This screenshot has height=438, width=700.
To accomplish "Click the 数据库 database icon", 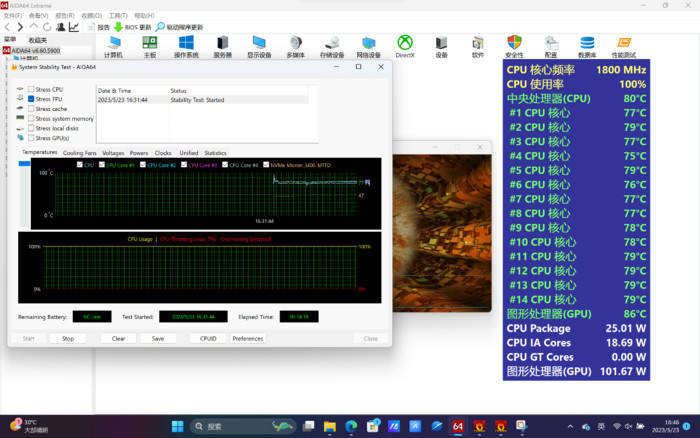I will pos(587,44).
